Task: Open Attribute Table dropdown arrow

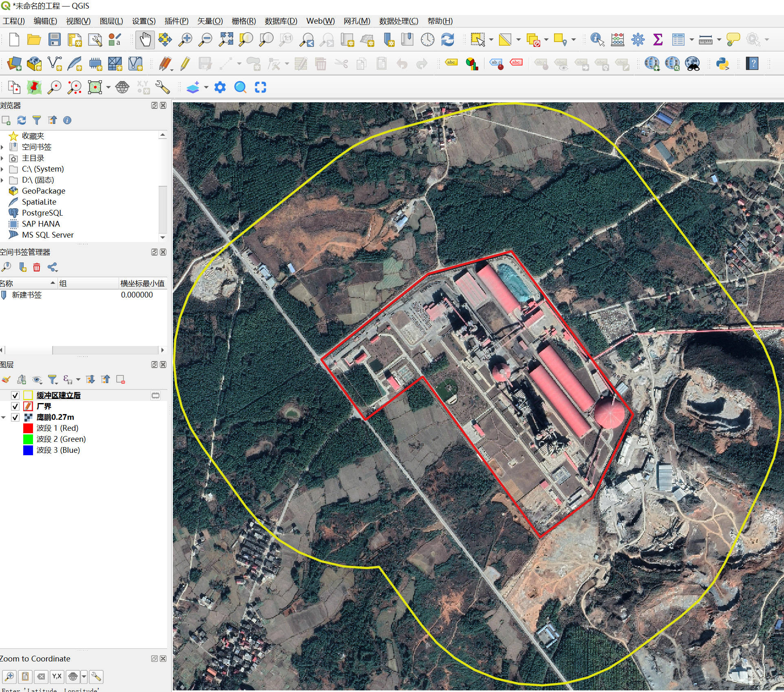Action: click(x=692, y=40)
